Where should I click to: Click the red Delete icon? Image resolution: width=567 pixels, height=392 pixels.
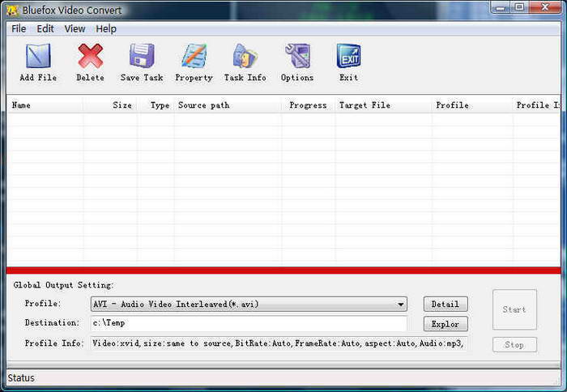pos(91,56)
